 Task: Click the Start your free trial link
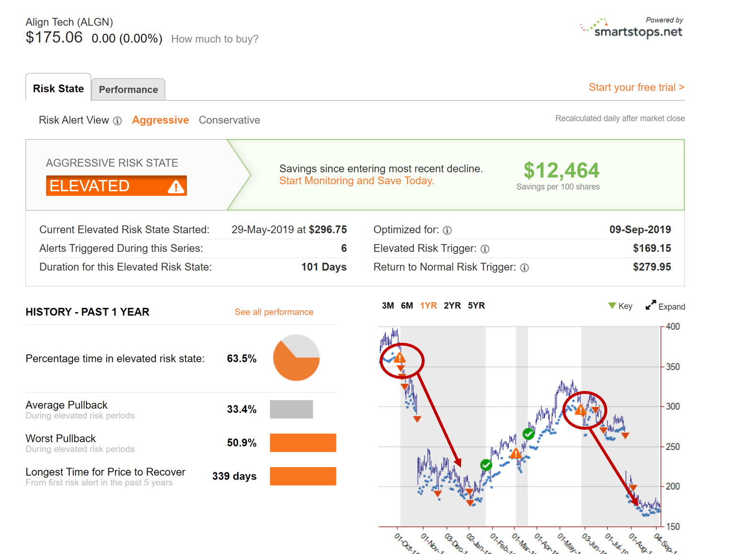(x=636, y=87)
